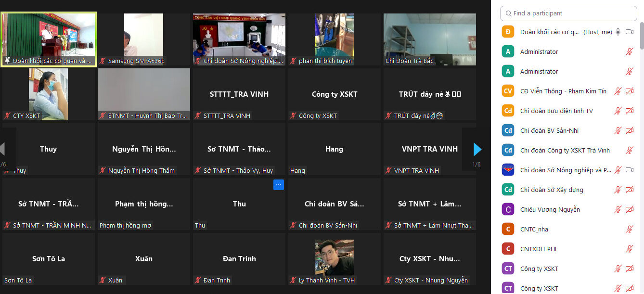Click muted mic icon for CNTC_nha
The image size is (644, 294).
click(x=629, y=230)
